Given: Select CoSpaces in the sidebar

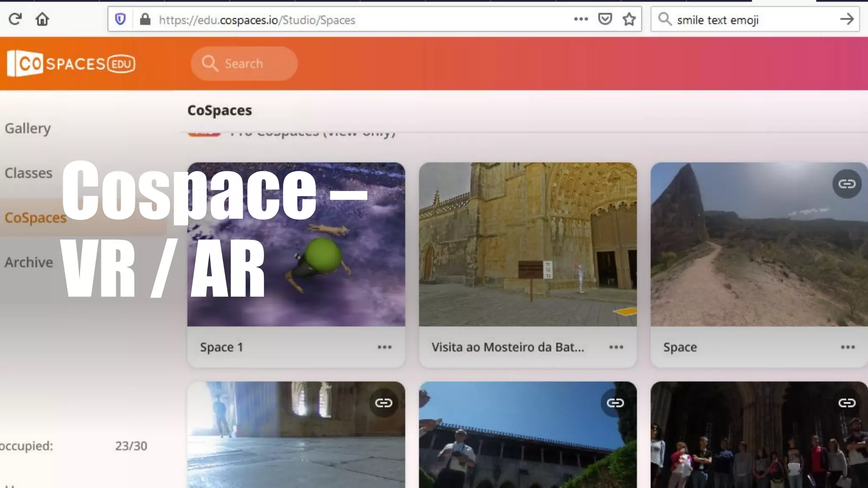Looking at the screenshot, I should tap(36, 217).
